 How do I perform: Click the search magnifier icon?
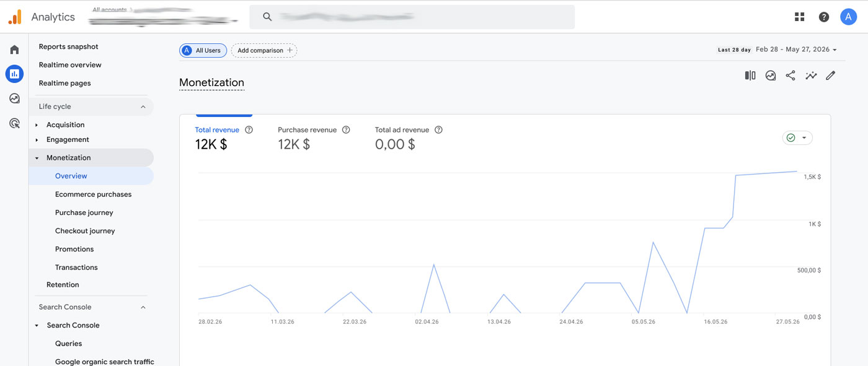click(267, 17)
